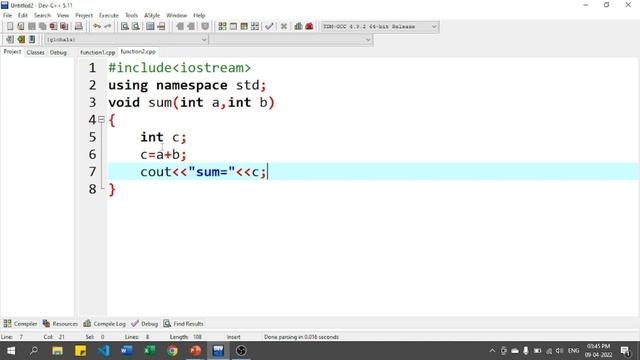
Task: Go to function toolbar icon
Action: click(150, 27)
